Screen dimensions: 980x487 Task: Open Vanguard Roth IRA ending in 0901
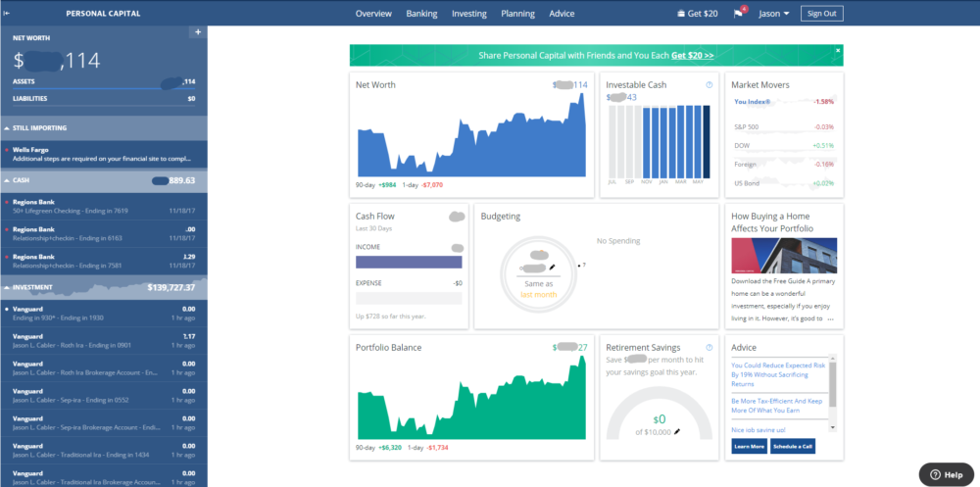pyautogui.click(x=104, y=341)
